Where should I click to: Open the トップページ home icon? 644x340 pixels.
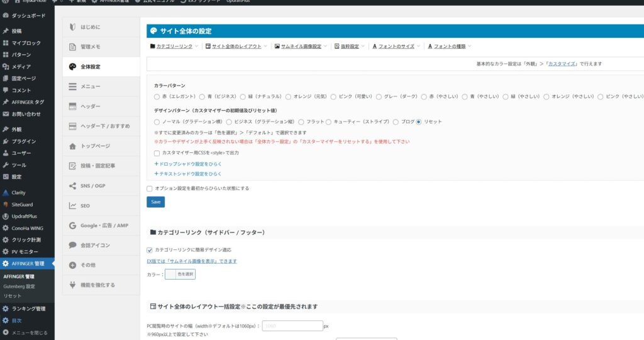click(x=73, y=146)
